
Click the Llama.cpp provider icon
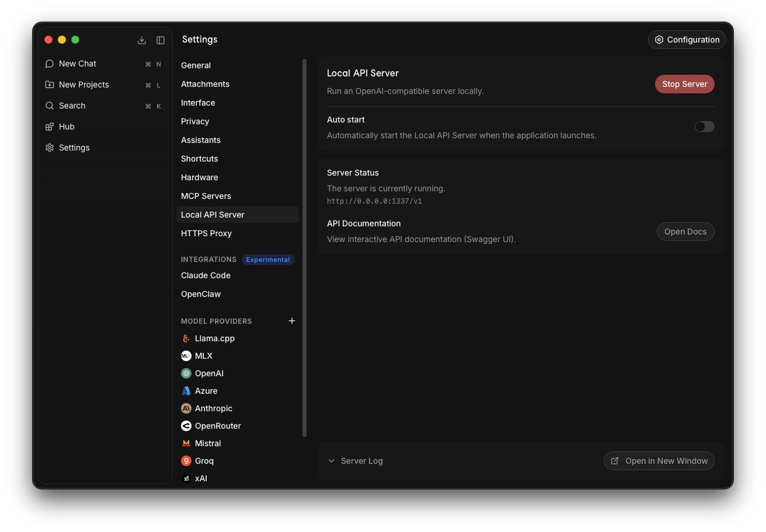(186, 338)
